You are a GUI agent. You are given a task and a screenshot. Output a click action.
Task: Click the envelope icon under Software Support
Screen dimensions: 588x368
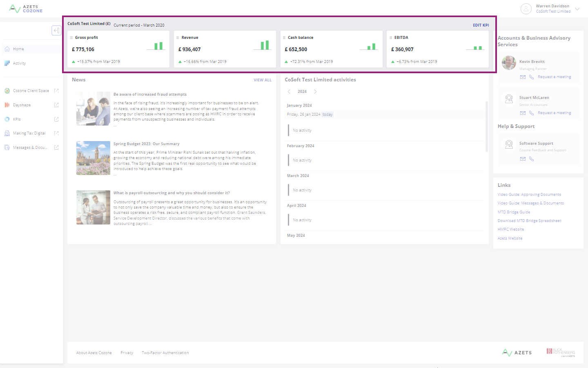(x=523, y=159)
